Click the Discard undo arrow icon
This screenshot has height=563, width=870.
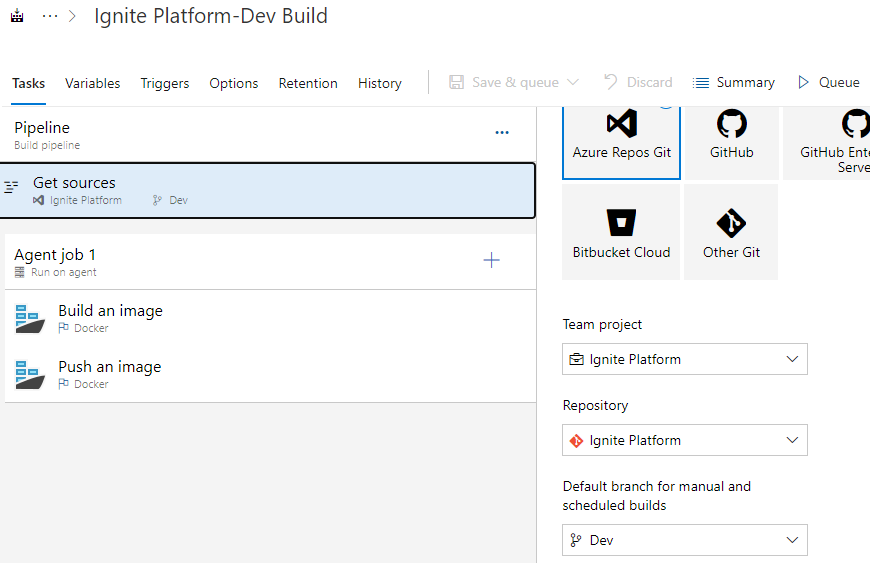click(x=610, y=82)
